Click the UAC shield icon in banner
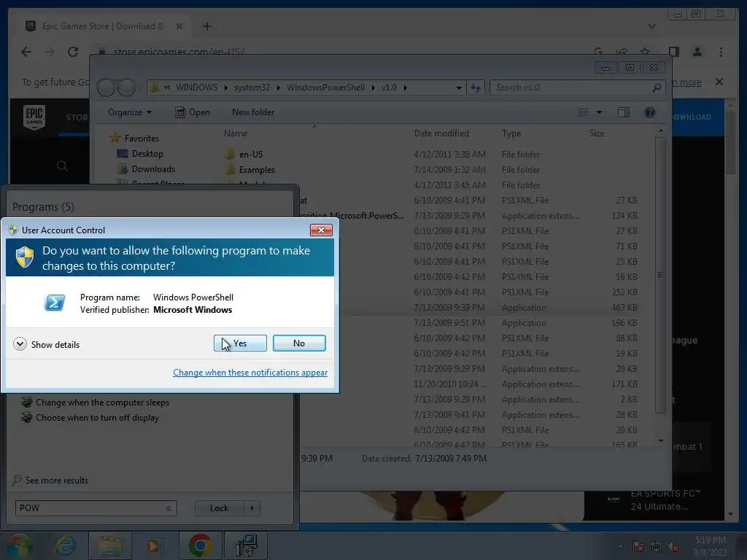This screenshot has height=560, width=747. pos(25,257)
